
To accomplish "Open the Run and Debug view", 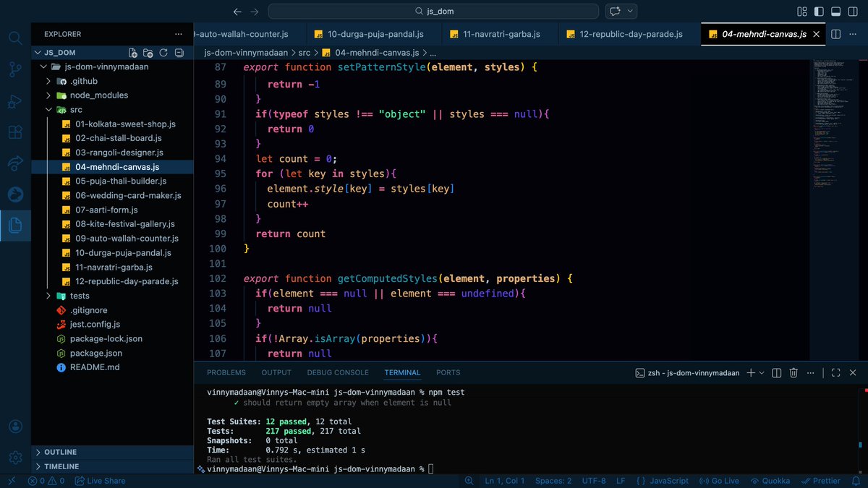I will [15, 100].
